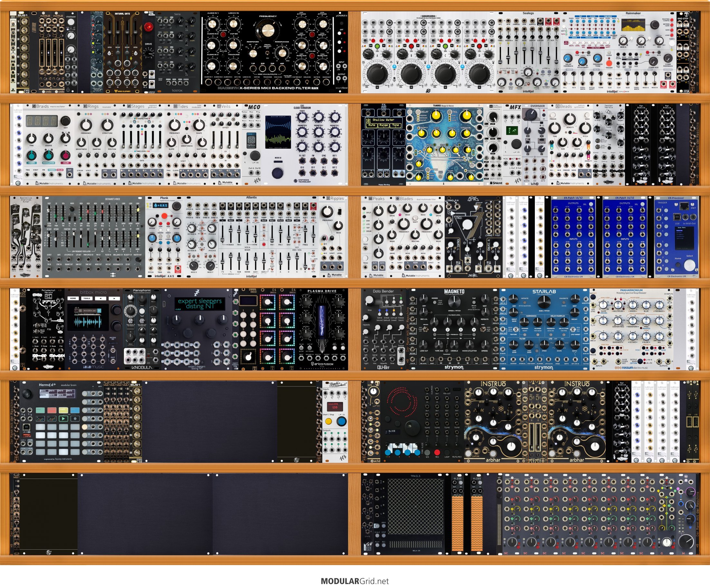
Task: Click the left arrow button on bitbox micro
Action: [x=100, y=298]
